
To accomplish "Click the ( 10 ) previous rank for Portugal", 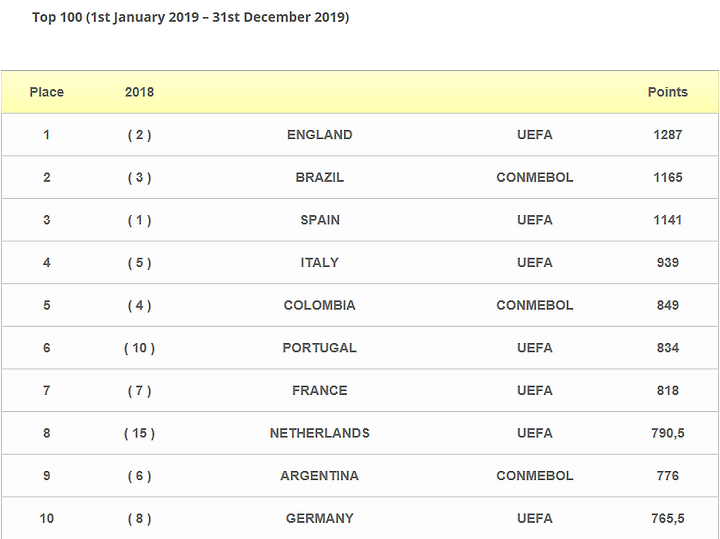I will tap(139, 348).
